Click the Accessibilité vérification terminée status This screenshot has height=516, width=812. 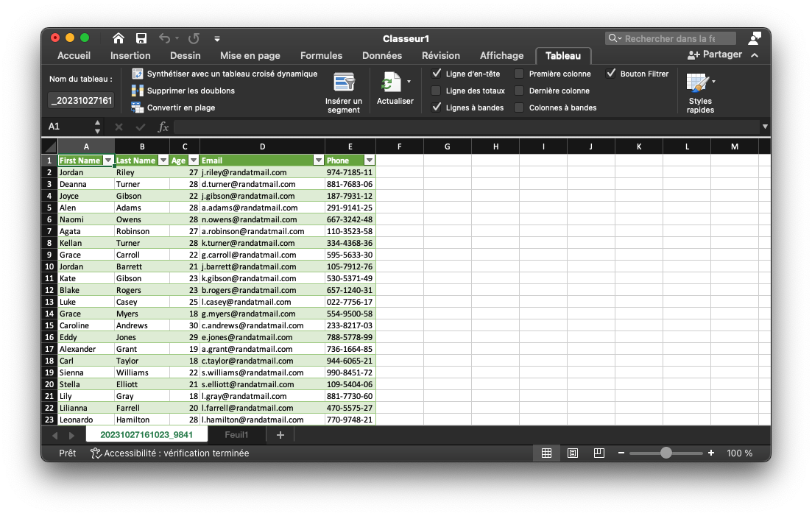pyautogui.click(x=170, y=453)
